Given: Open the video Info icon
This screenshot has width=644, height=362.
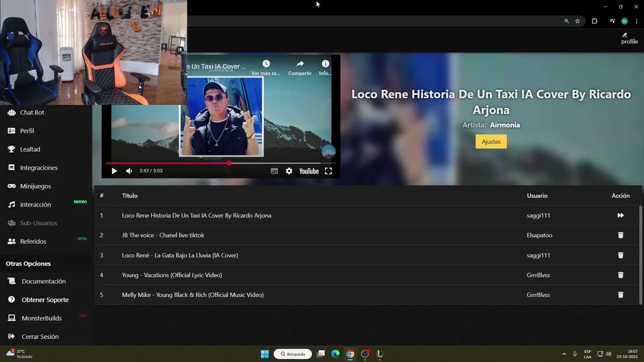Looking at the screenshot, I should tap(326, 64).
